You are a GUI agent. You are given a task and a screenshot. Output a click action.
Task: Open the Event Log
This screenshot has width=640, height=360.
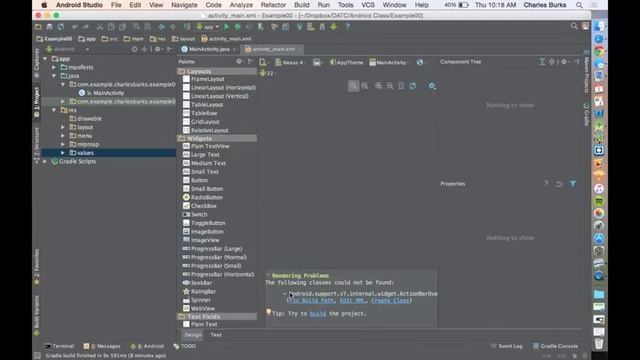pyautogui.click(x=507, y=346)
